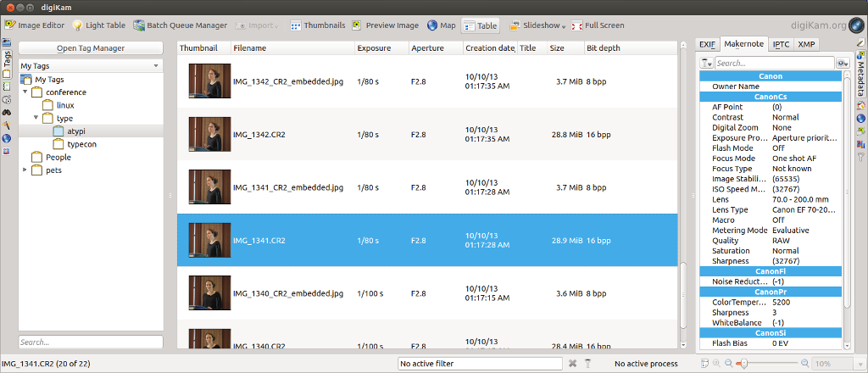Open the Image Editor
Image resolution: width=868 pixels, height=373 pixels.
click(35, 25)
